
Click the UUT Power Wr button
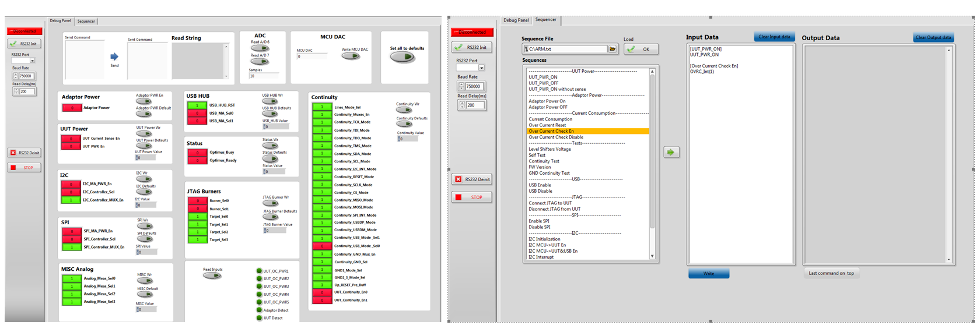point(144,133)
